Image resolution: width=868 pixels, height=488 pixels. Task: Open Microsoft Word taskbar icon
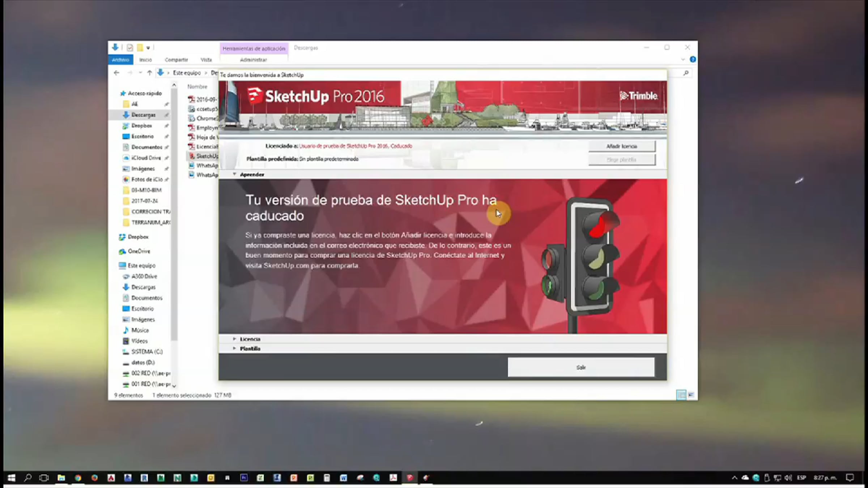click(x=343, y=478)
